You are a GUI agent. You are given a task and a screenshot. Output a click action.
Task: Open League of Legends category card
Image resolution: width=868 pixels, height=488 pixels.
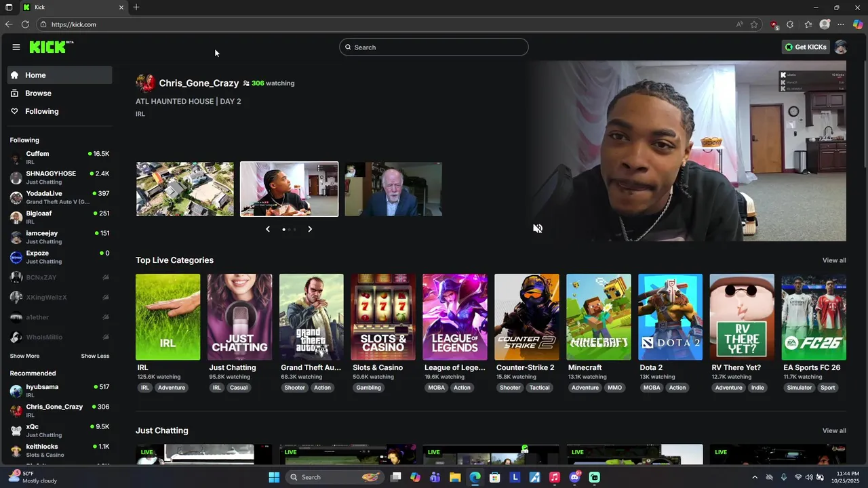(x=455, y=317)
